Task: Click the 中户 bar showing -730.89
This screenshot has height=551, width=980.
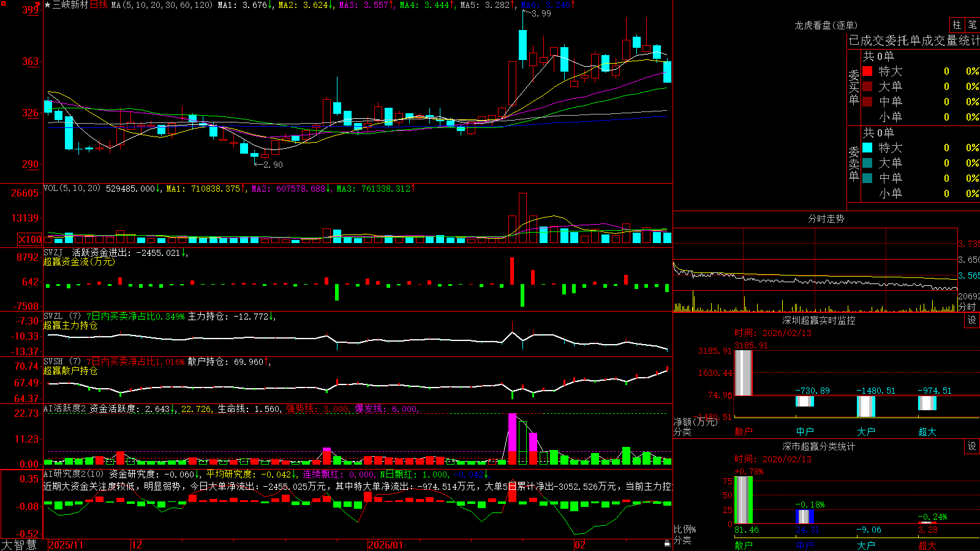Action: (x=804, y=401)
